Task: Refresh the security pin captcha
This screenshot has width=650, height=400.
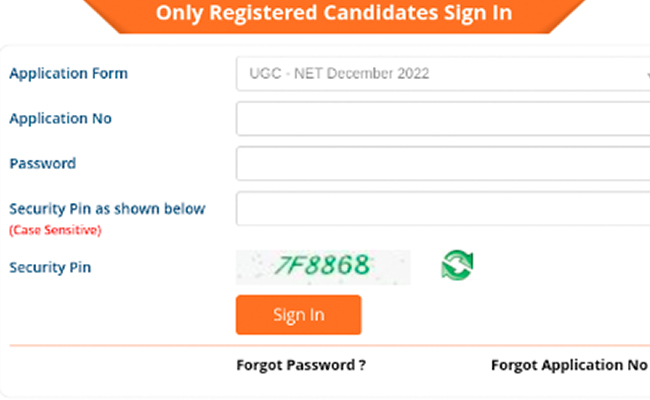Action: (x=457, y=265)
